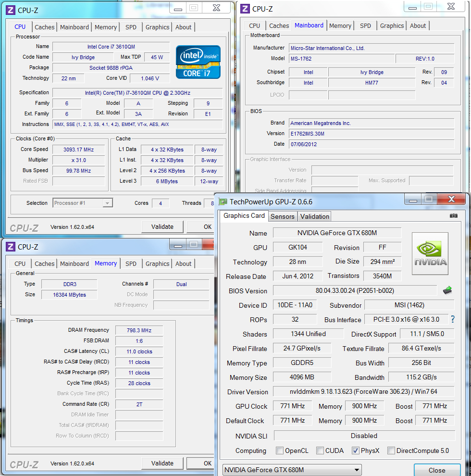The height and width of the screenshot is (476, 471).
Task: Click the Manufacturer Micro-Star International field
Action: coord(372,48)
